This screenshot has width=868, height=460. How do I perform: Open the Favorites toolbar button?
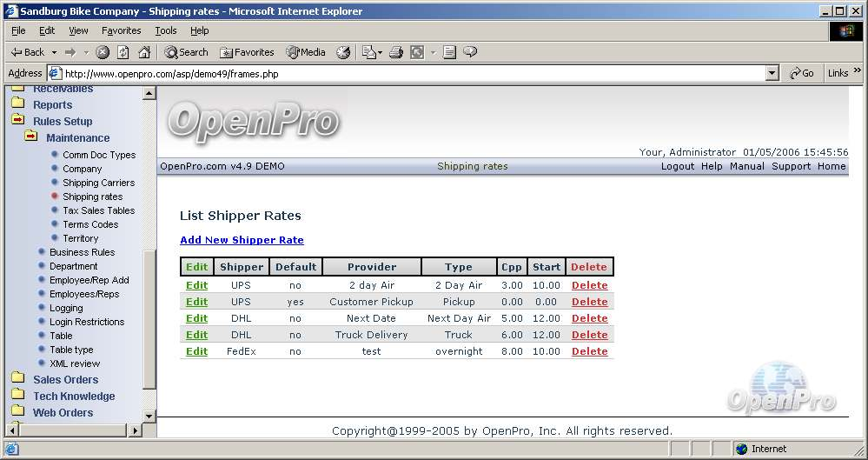247,52
